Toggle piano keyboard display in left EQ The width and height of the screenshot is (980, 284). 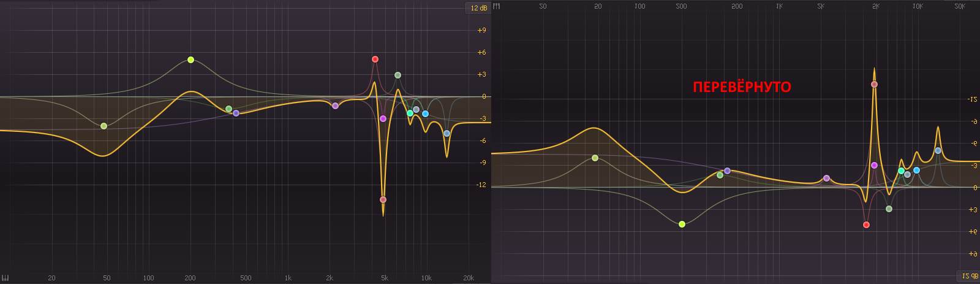[x=5, y=277]
